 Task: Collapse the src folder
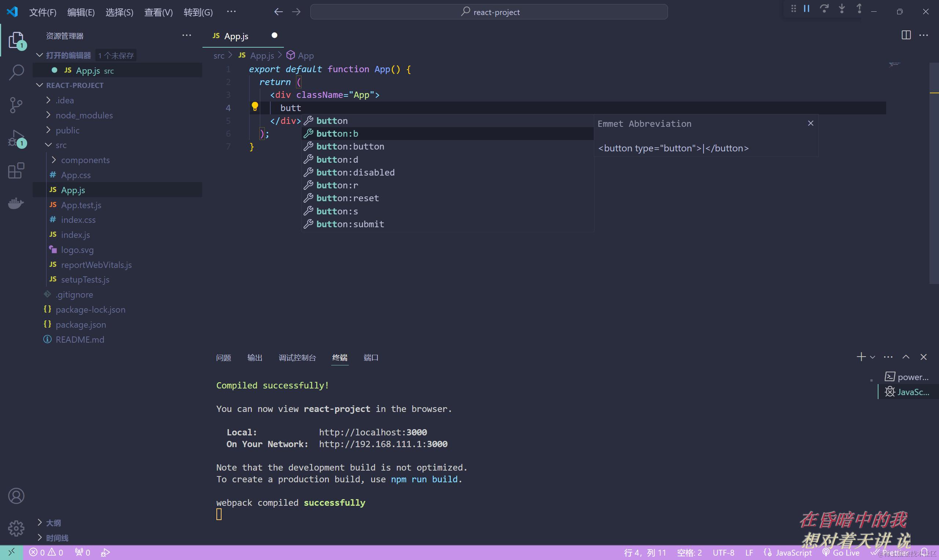coord(61,145)
